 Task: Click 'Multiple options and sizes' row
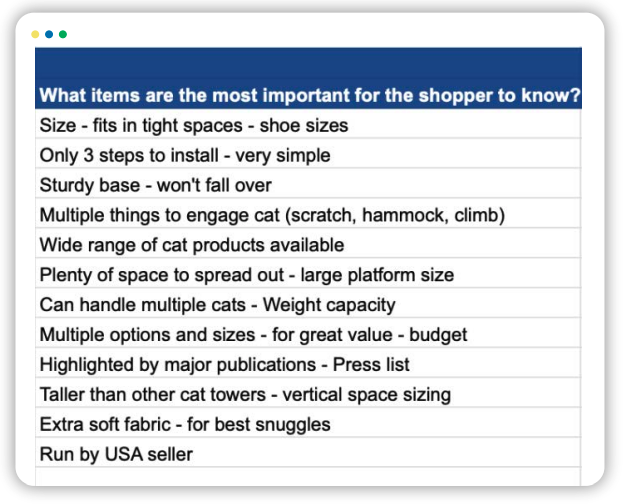pos(308,333)
